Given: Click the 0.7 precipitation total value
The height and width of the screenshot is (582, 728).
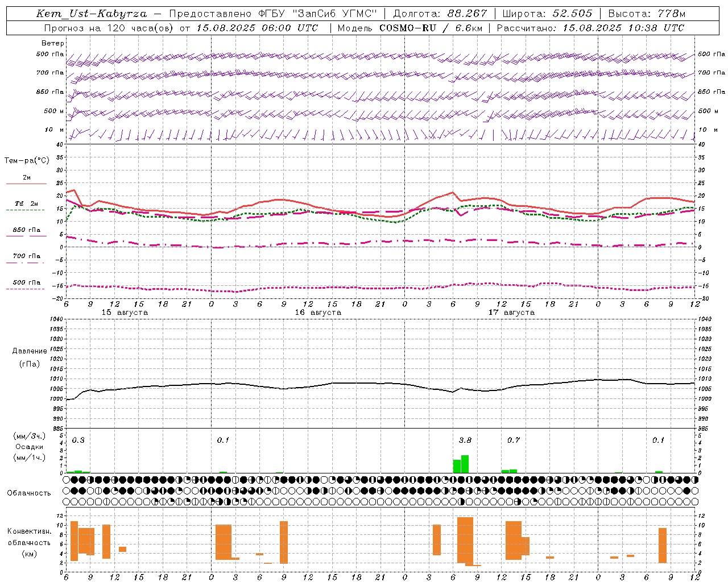Looking at the screenshot, I should click(x=514, y=440).
